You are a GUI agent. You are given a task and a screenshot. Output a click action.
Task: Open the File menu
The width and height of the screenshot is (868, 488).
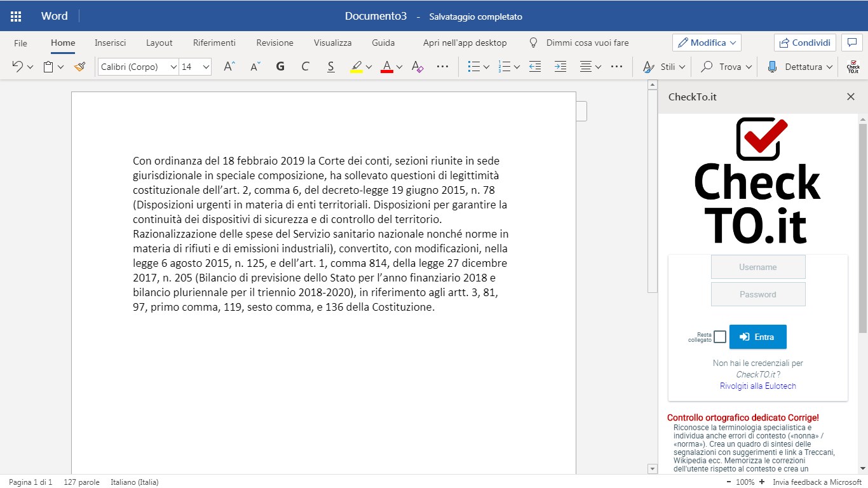click(x=20, y=43)
